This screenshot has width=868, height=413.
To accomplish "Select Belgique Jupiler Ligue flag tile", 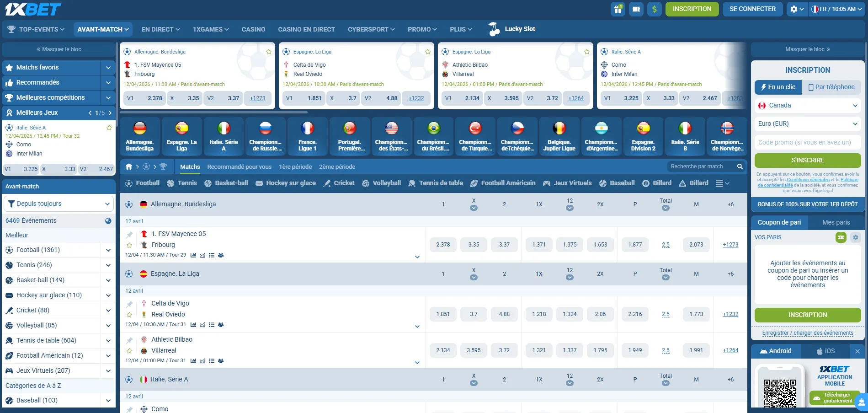I will click(559, 136).
